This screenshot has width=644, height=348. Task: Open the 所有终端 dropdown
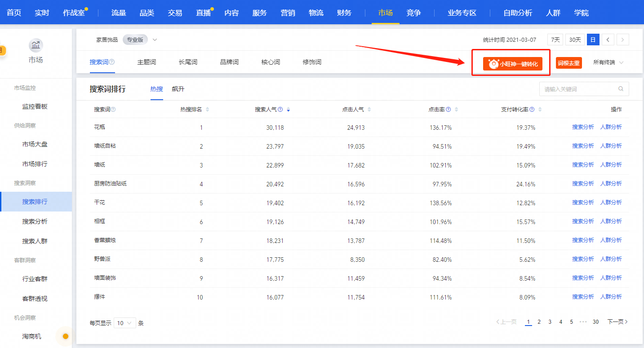click(608, 62)
